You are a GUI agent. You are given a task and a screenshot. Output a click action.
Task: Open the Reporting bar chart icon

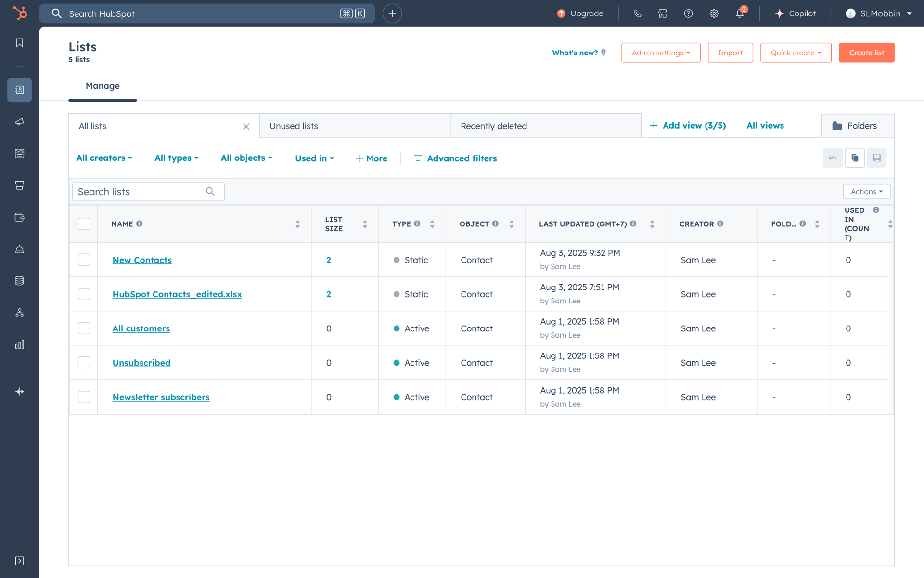[x=20, y=344]
